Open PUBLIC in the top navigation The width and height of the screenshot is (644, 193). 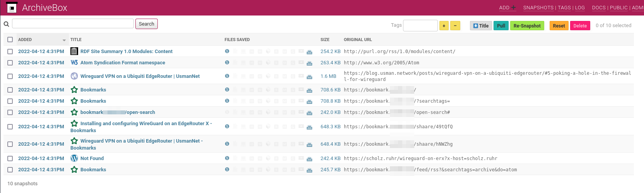(619, 7)
